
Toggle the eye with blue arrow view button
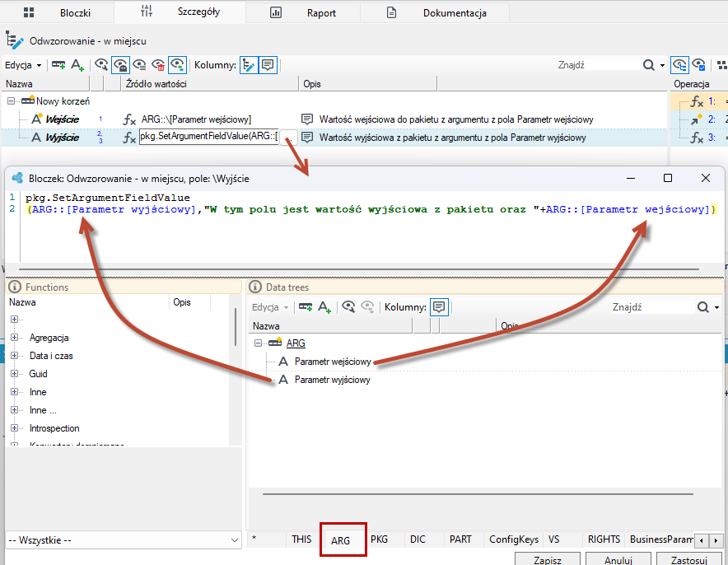tap(177, 65)
